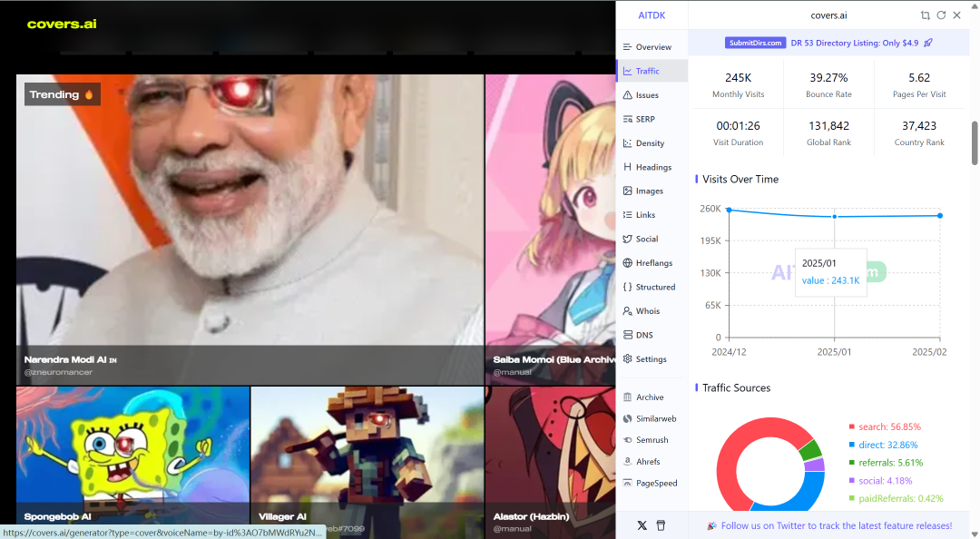Open PageSpeed external tool
The image size is (980, 539).
pos(652,484)
